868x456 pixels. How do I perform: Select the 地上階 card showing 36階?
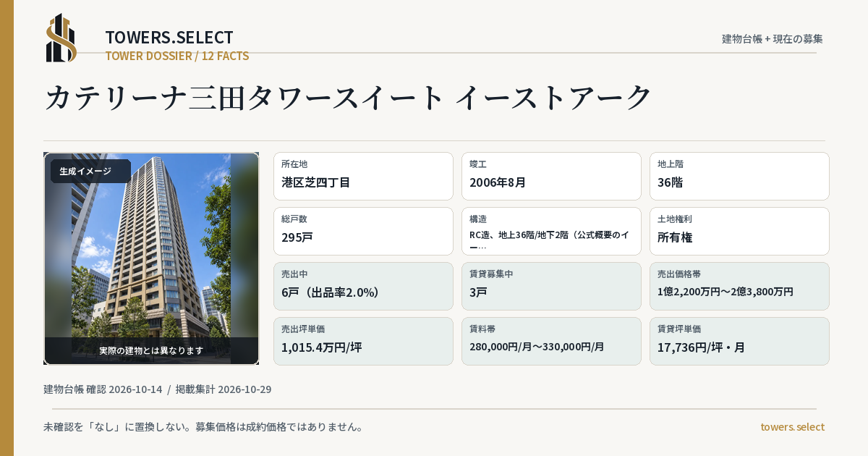pyautogui.click(x=739, y=176)
